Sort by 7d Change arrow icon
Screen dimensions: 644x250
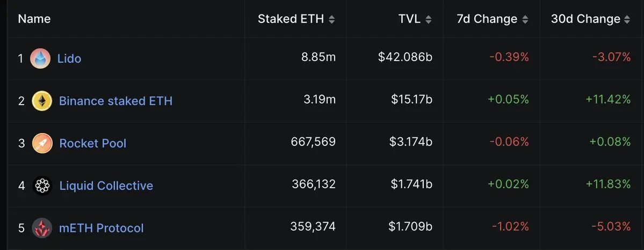[x=525, y=19]
